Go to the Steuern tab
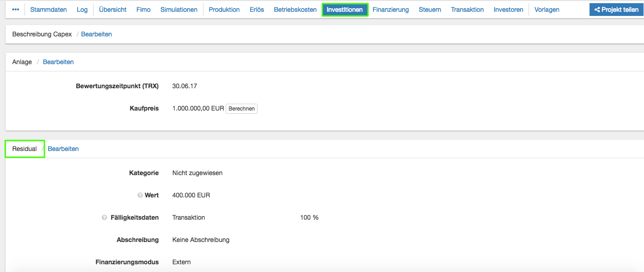Screen dimensions: 644x272 click(x=430, y=10)
